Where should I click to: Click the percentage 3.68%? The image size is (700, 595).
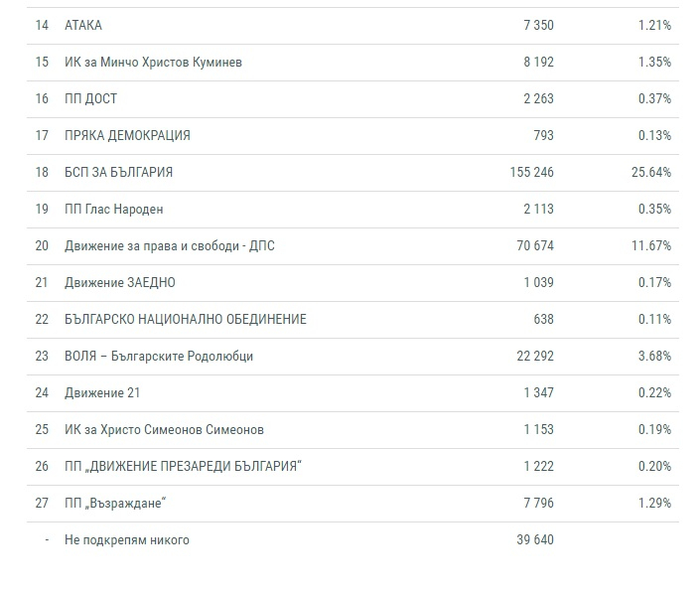(654, 356)
